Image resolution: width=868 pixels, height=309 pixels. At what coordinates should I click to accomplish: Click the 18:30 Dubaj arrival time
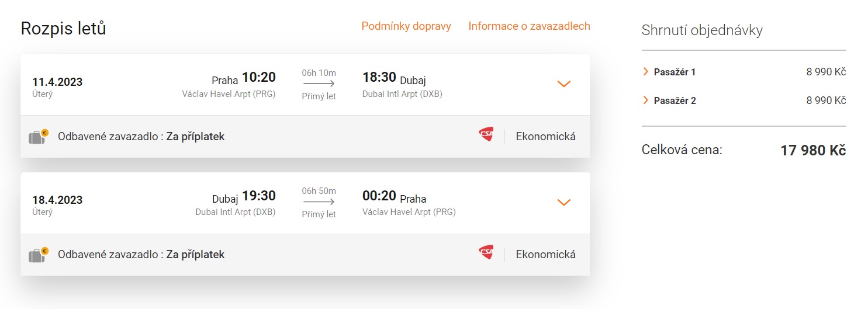click(379, 78)
